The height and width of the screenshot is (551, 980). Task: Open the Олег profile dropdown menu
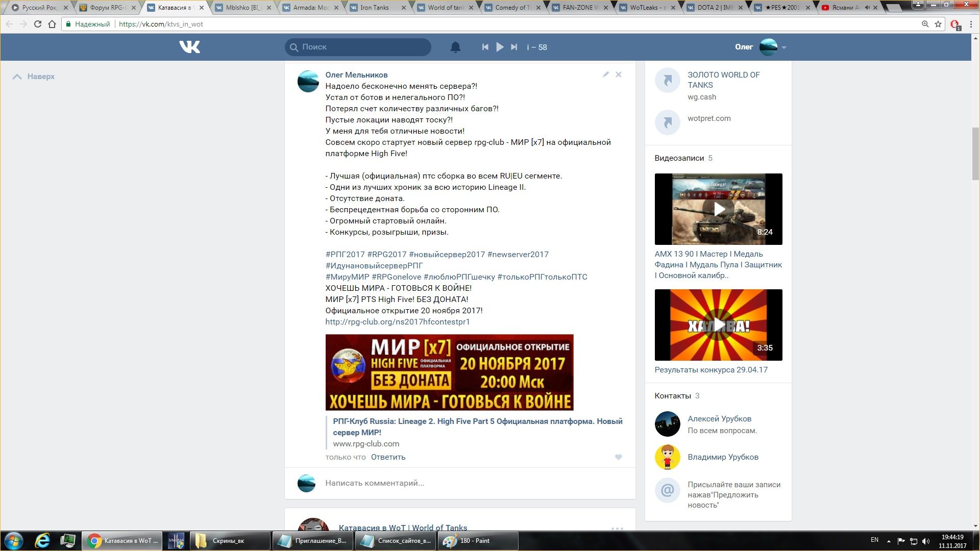(761, 47)
